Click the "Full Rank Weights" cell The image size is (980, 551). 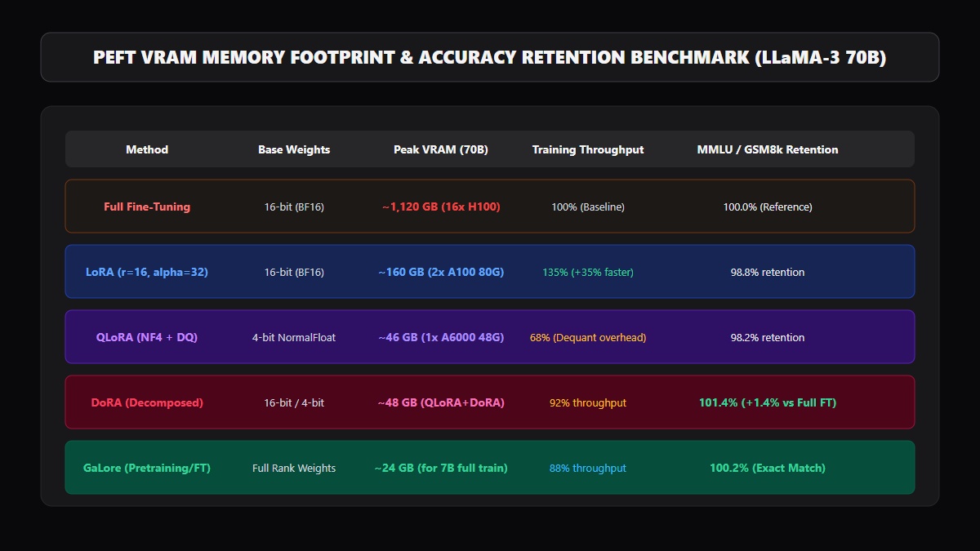point(294,469)
